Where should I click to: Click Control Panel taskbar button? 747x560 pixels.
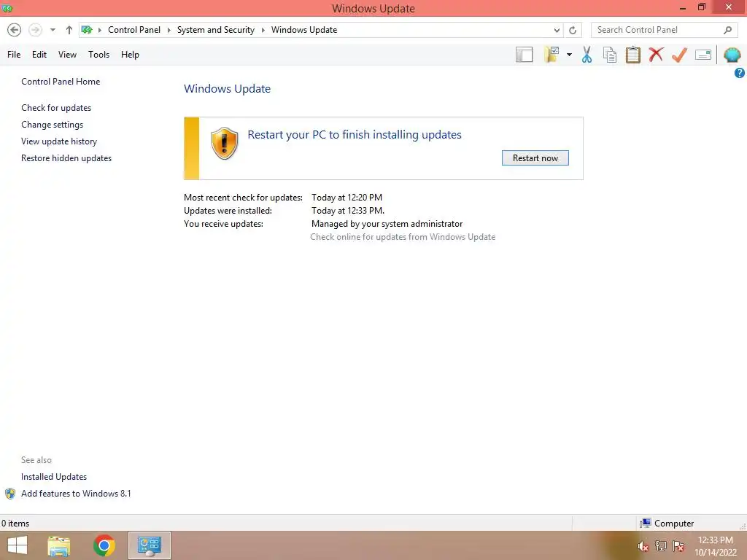click(149, 545)
